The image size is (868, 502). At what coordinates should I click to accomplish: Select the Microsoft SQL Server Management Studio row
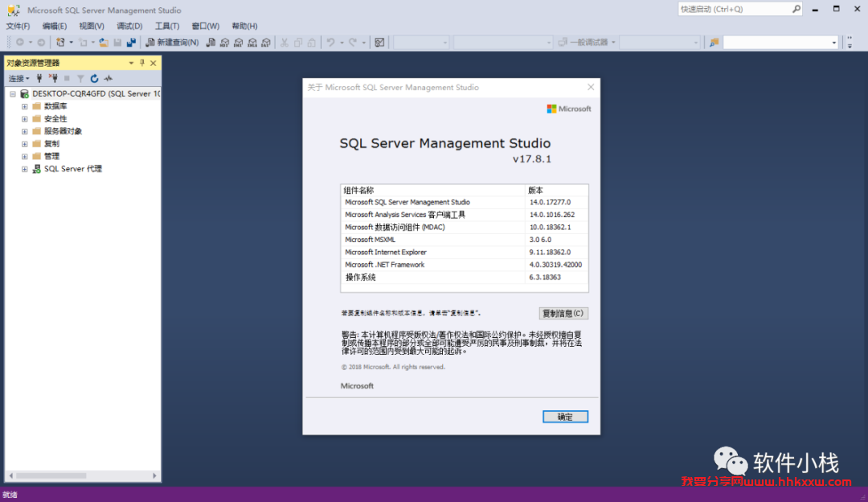click(464, 202)
